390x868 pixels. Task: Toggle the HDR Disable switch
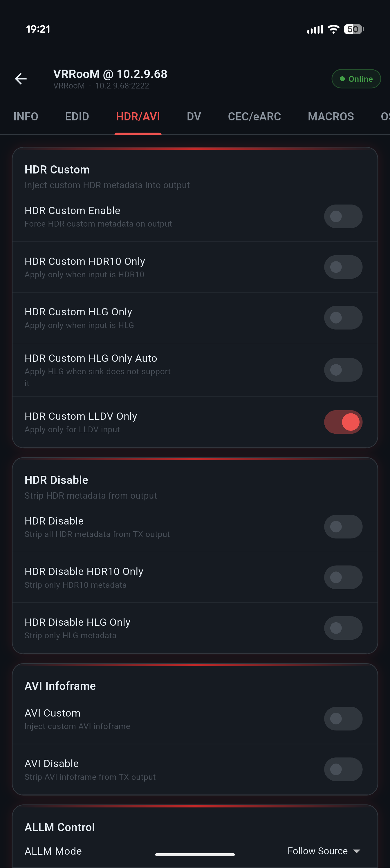pyautogui.click(x=343, y=527)
